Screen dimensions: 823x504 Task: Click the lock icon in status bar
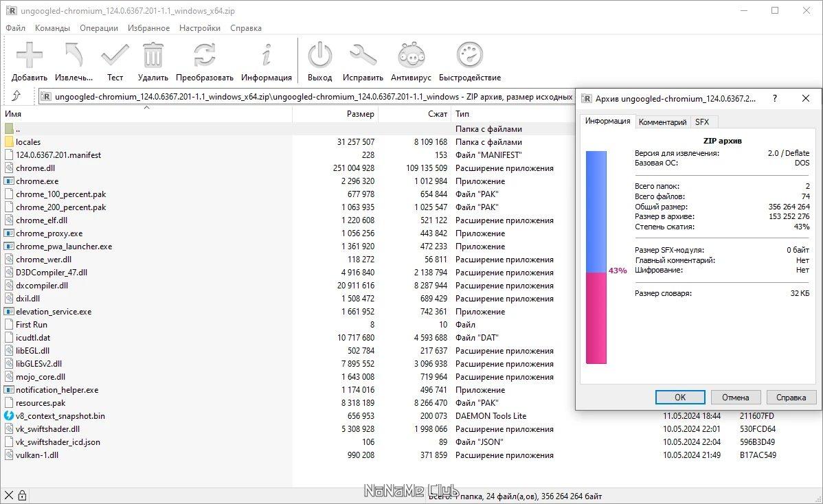point(22,494)
